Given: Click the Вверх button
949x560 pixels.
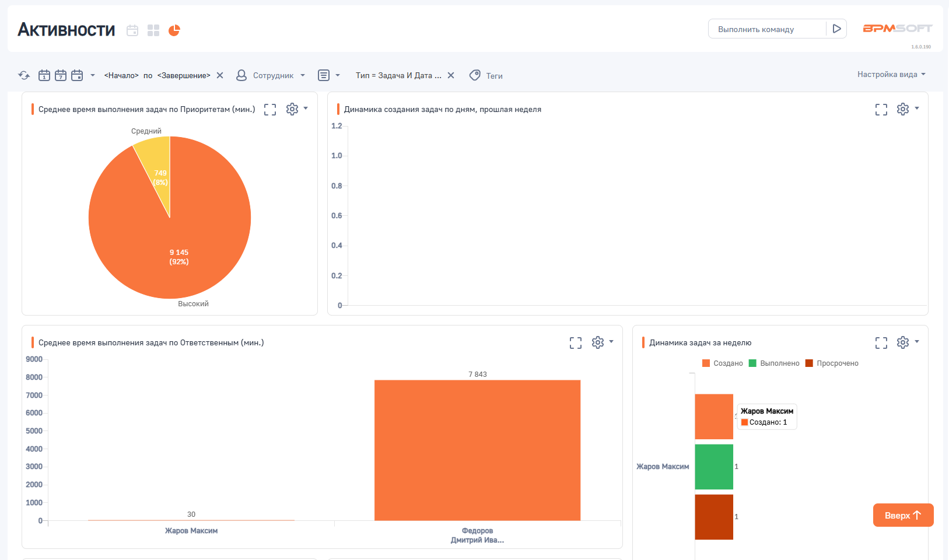Looking at the screenshot, I should coord(903,515).
